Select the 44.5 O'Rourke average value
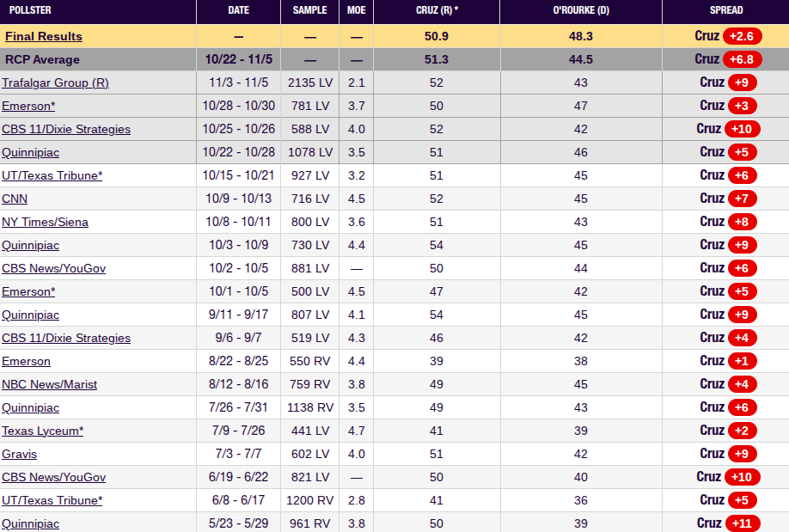 click(x=581, y=59)
